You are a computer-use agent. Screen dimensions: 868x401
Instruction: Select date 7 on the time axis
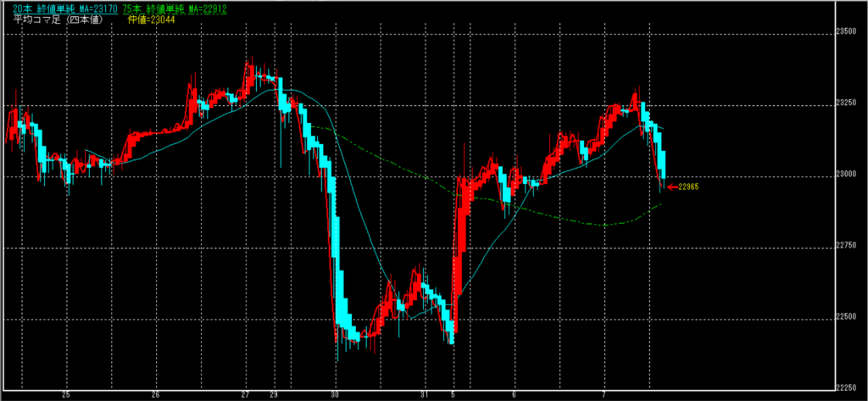point(604,395)
